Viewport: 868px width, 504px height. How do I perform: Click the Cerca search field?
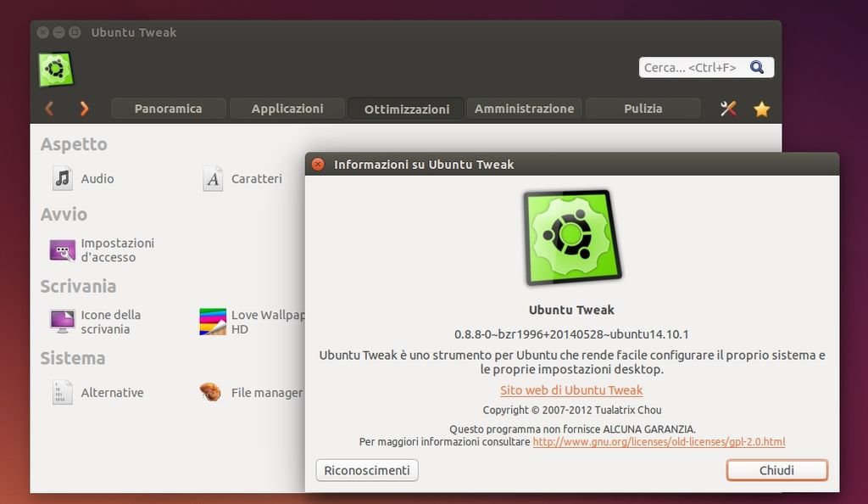pyautogui.click(x=706, y=68)
